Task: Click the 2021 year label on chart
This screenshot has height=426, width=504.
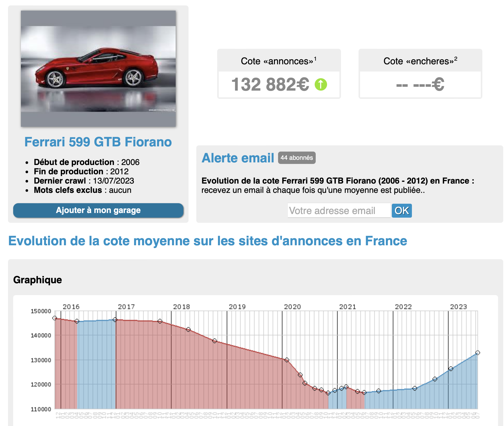Action: [347, 307]
